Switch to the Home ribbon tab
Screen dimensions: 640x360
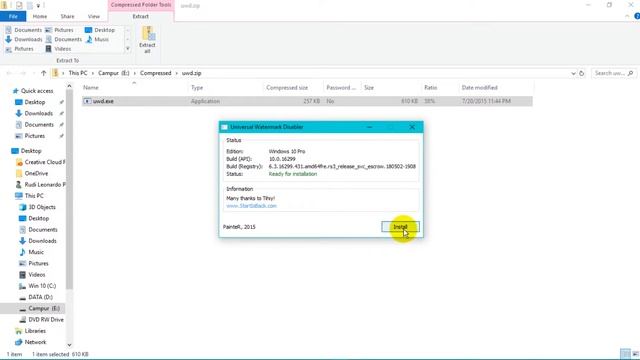[40, 16]
